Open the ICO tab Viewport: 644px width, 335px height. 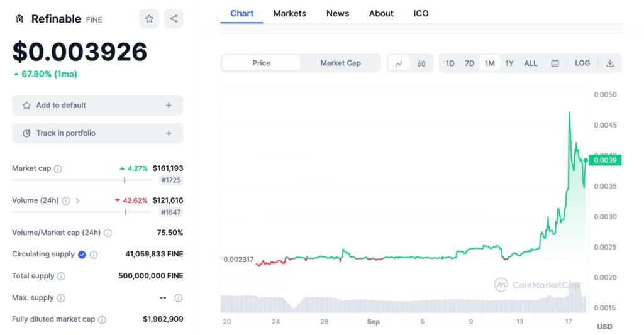(421, 14)
